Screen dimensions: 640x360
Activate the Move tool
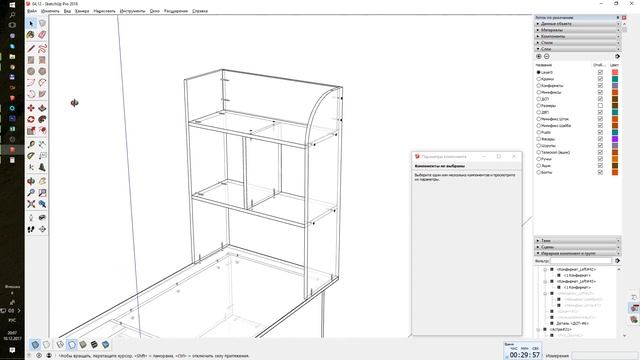point(31,108)
